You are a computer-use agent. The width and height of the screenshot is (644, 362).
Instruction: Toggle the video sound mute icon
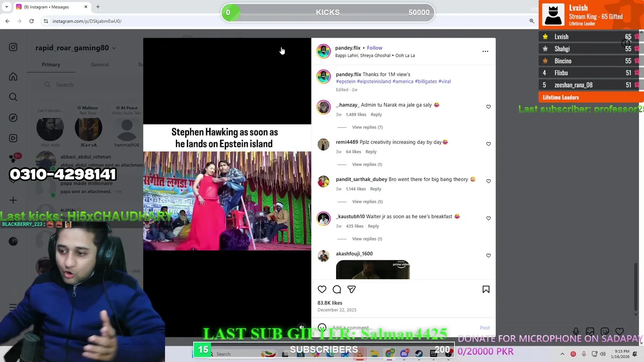(x=301, y=327)
